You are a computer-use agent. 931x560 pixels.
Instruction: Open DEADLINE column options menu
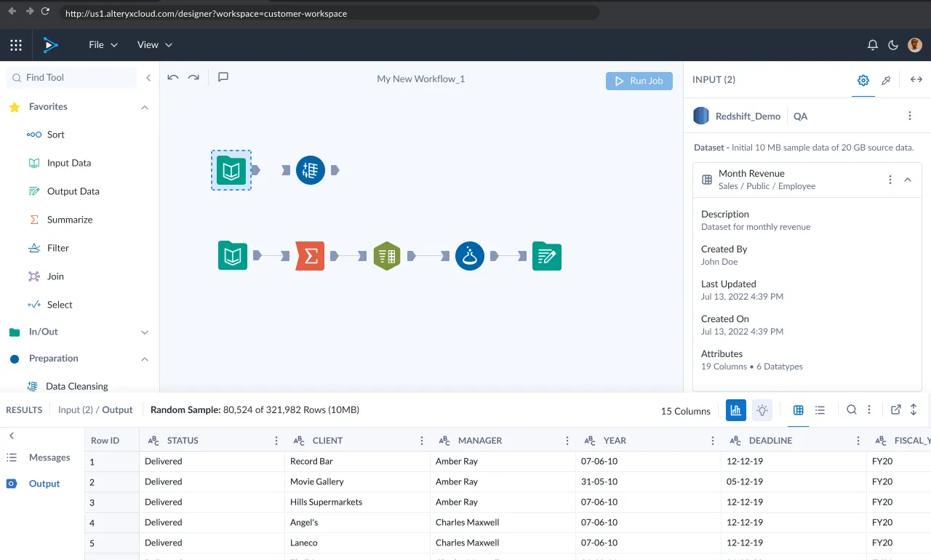pos(858,441)
